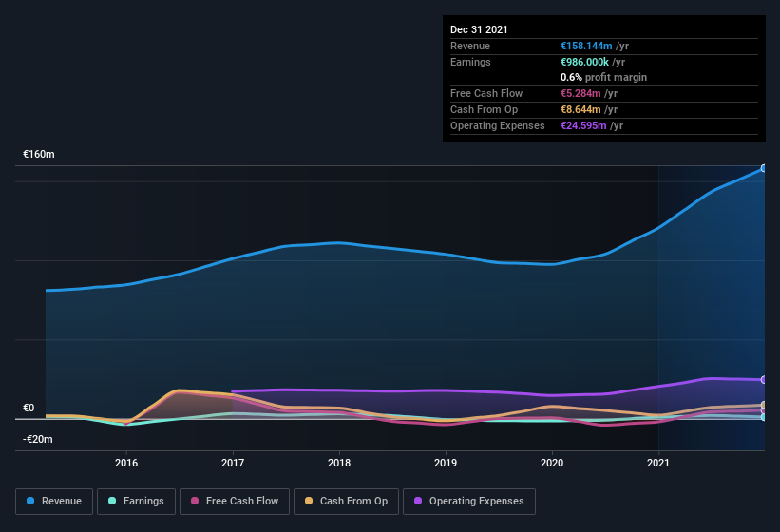Screen dimensions: 780x532
Task: Click the €158.144m Revenue value in tooltip
Action: click(x=586, y=46)
